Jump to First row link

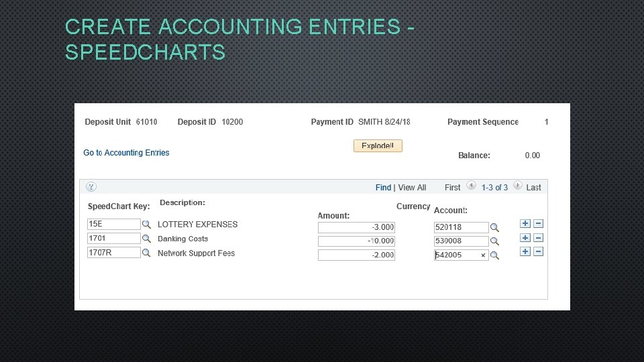coord(452,188)
